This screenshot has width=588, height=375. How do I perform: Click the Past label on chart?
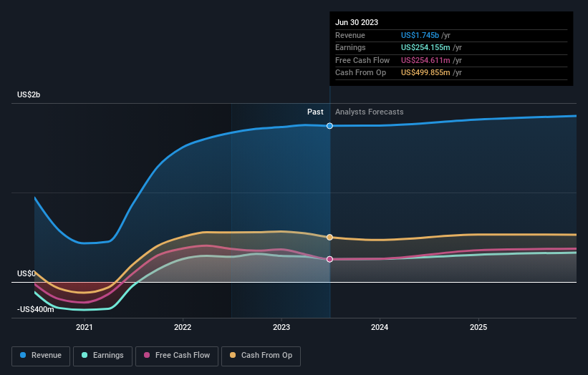315,112
